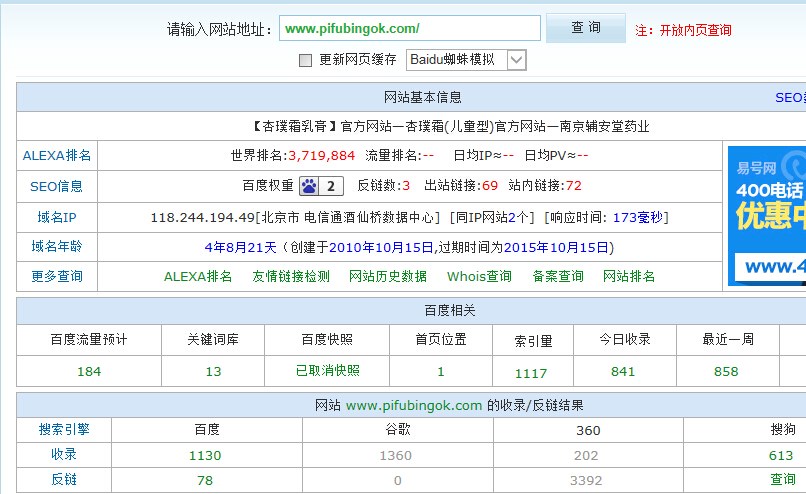The height and width of the screenshot is (494, 806).
Task: Click Sogou 收录 value 613
Action: point(781,455)
